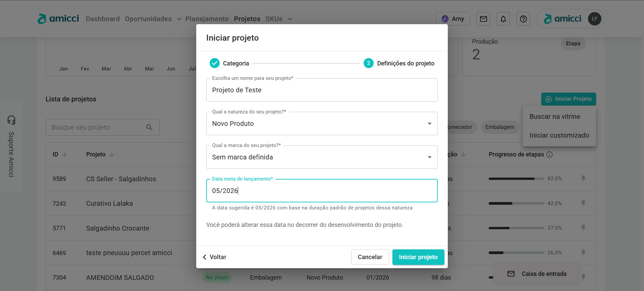Toggle the Embalagem filter chip
This screenshot has height=291, width=644.
click(x=499, y=127)
